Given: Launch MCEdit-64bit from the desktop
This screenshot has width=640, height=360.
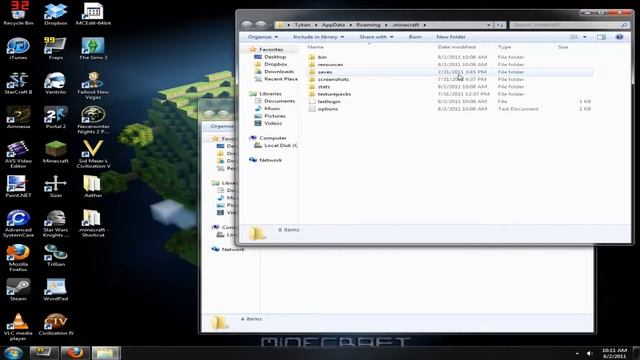Looking at the screenshot, I should [93, 13].
